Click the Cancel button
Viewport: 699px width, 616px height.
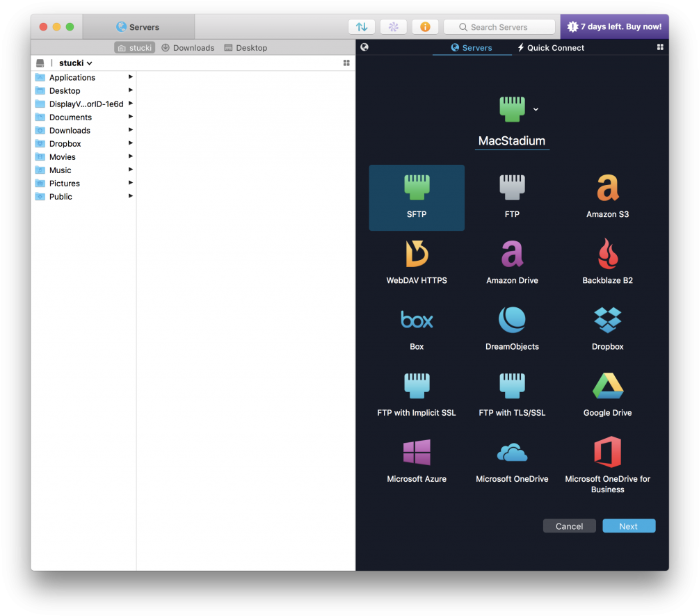coord(569,526)
